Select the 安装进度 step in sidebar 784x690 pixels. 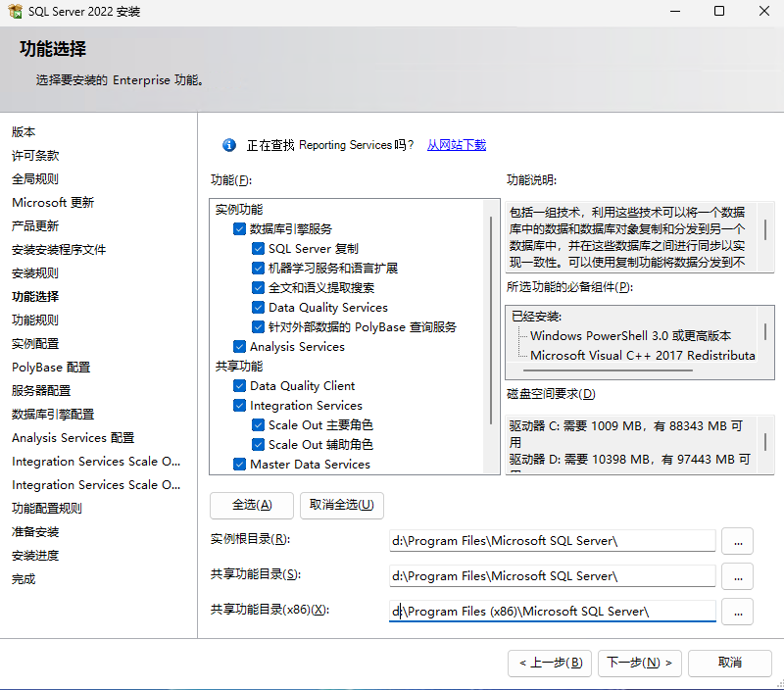pos(35,555)
